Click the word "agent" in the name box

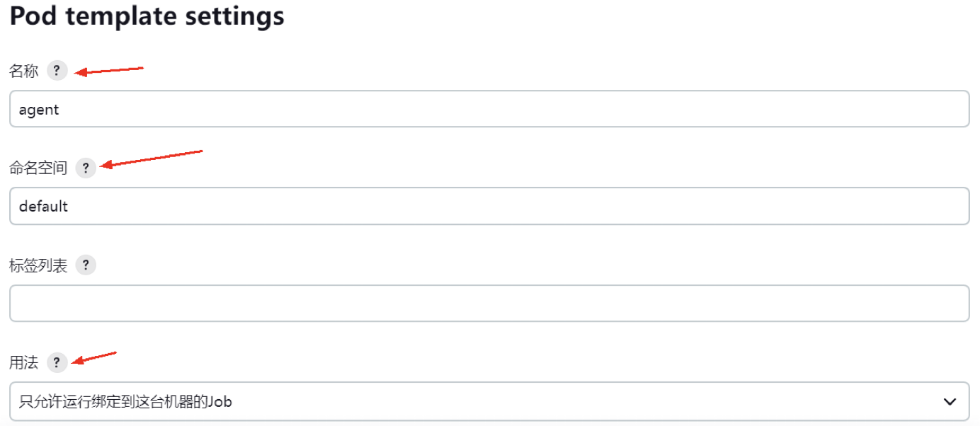tap(39, 110)
